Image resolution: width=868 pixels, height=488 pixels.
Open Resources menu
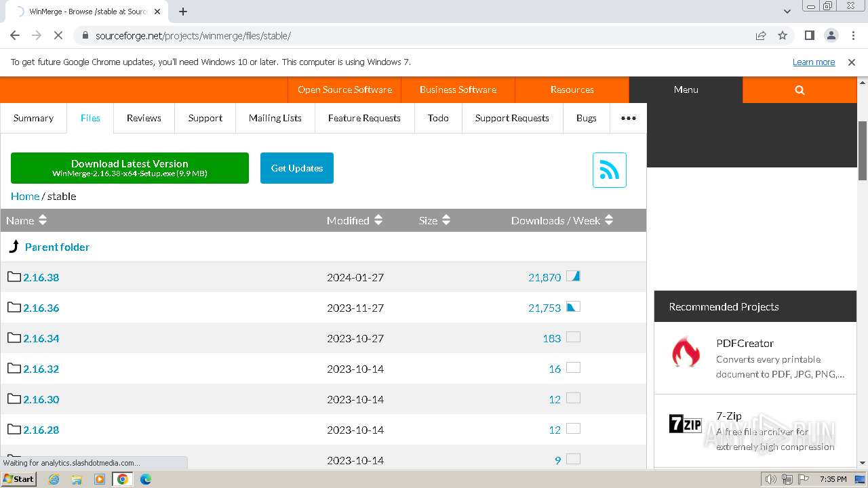[572, 89]
